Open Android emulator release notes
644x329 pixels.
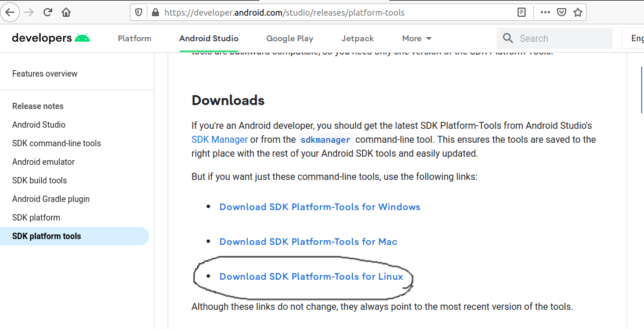point(43,162)
